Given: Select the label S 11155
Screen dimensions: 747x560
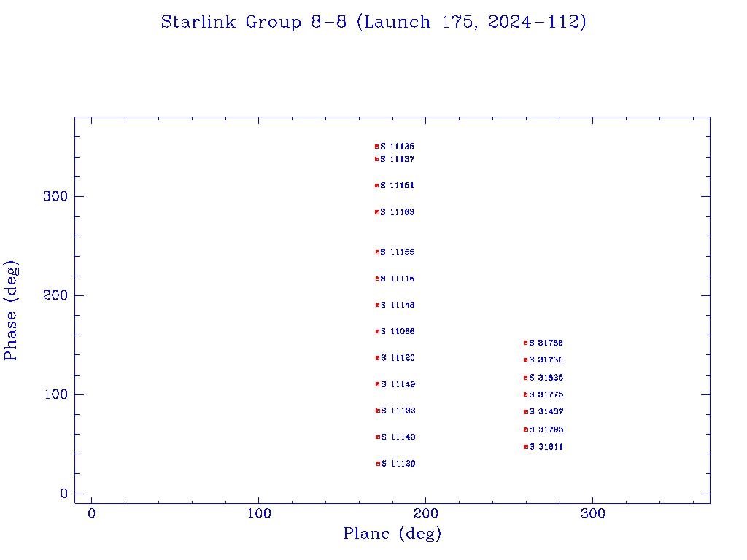Looking at the screenshot, I should point(398,252).
